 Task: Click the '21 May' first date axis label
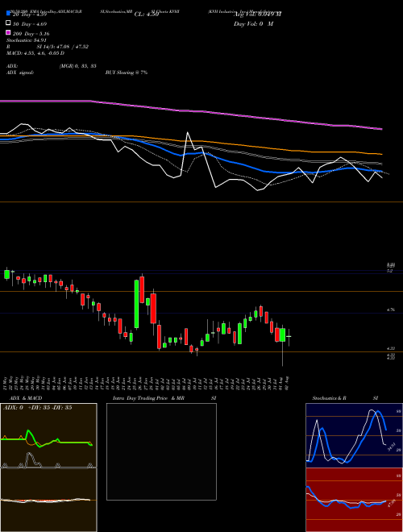(x=6, y=382)
